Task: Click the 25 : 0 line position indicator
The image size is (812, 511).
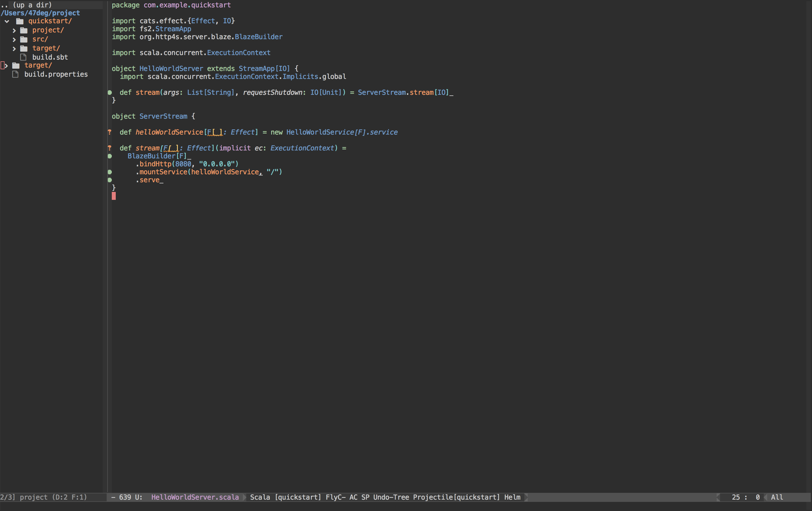Action: 745,497
